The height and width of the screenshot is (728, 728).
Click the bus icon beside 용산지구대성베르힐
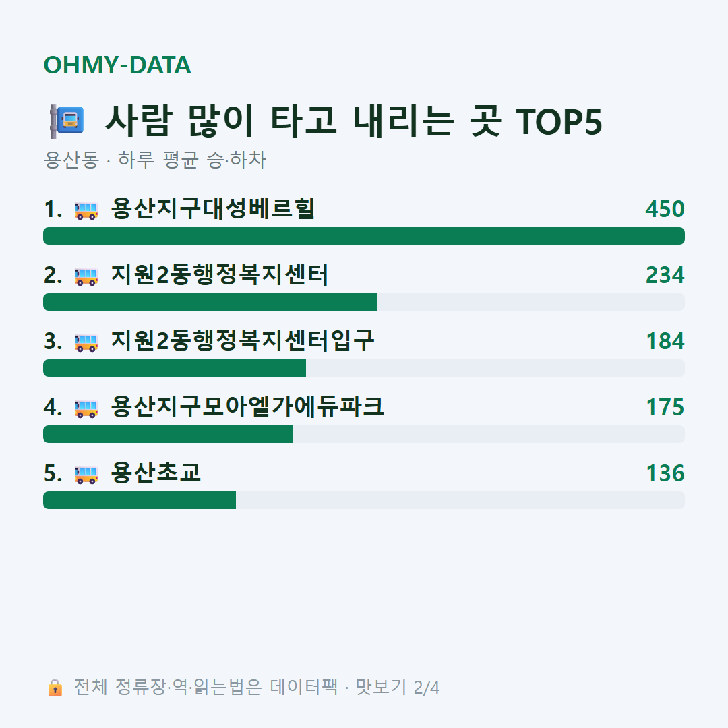[x=86, y=210]
